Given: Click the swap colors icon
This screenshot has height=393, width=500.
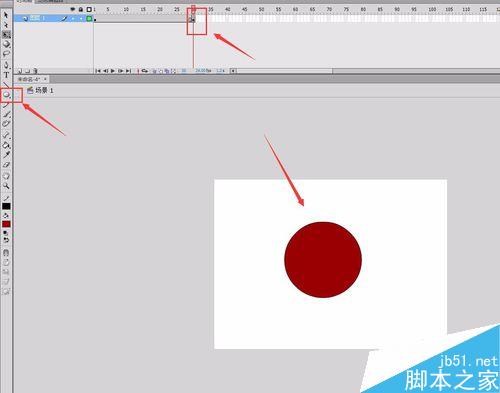Looking at the screenshot, I should pyautogui.click(x=6, y=240).
